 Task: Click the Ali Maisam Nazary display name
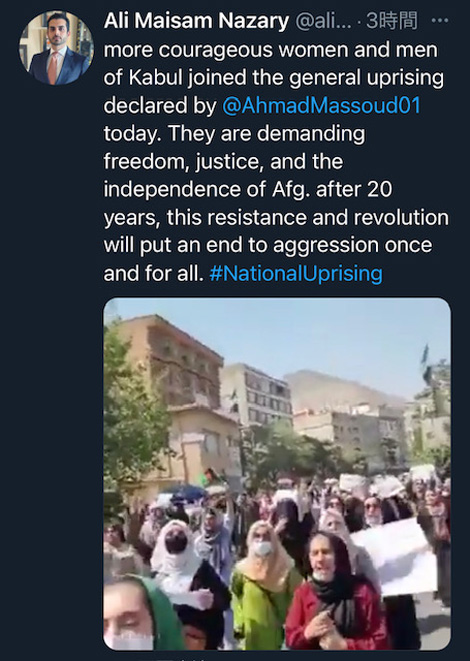coord(196,21)
